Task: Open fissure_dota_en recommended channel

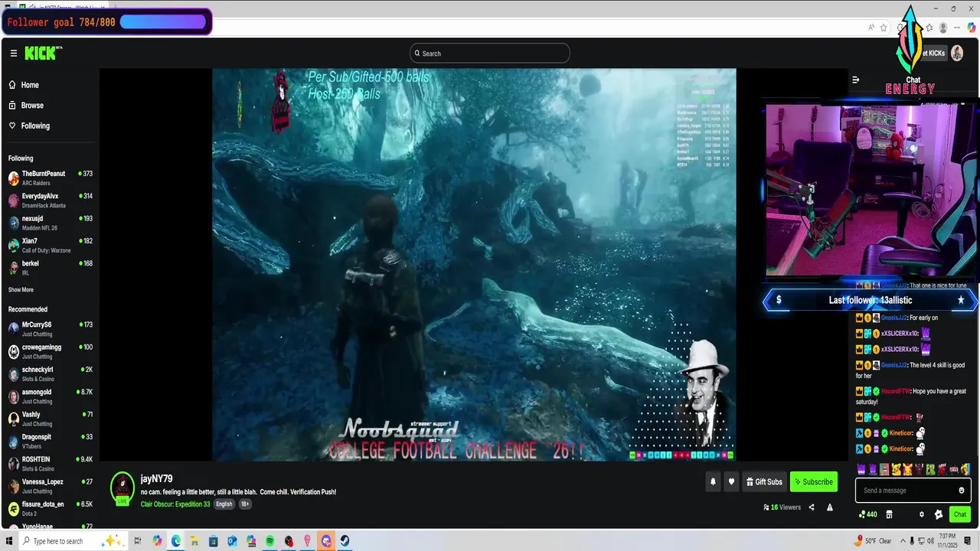Action: [x=50, y=508]
